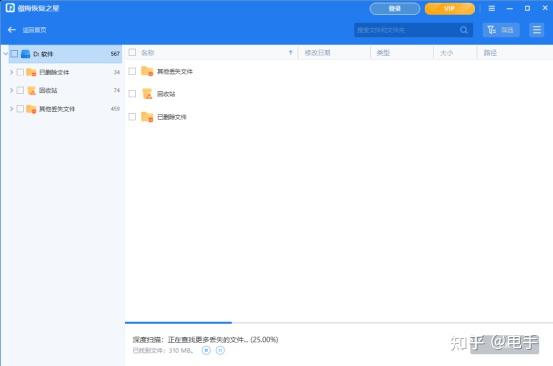Click the app logo icon in title bar
The height and width of the screenshot is (366, 553).
click(x=10, y=8)
